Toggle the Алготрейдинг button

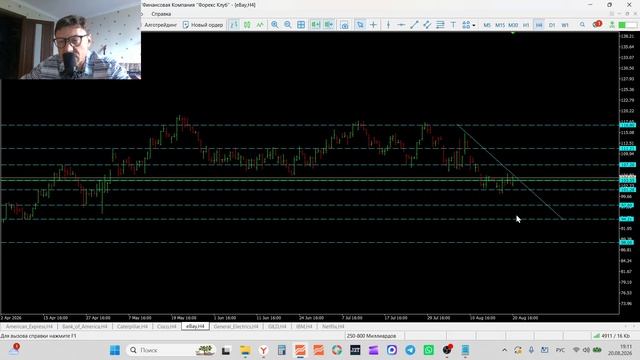160,25
